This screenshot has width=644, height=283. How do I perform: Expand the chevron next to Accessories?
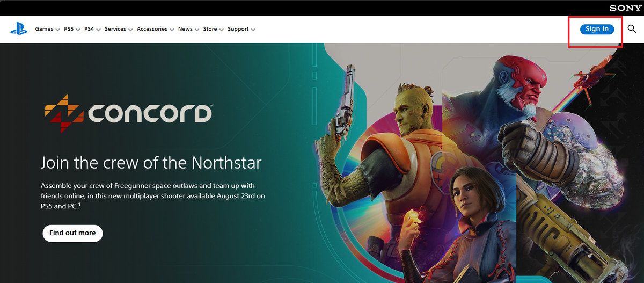pos(172,30)
